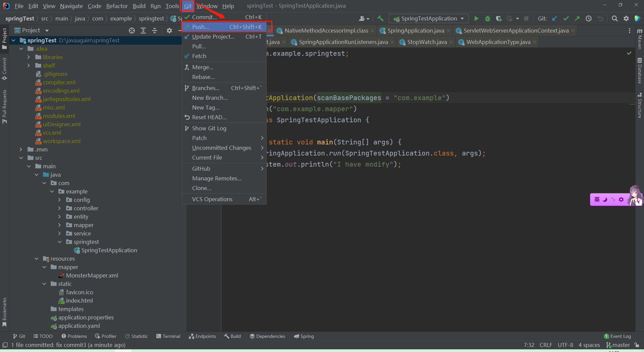Open the Spring tool window
644x352 pixels.
coord(304,336)
